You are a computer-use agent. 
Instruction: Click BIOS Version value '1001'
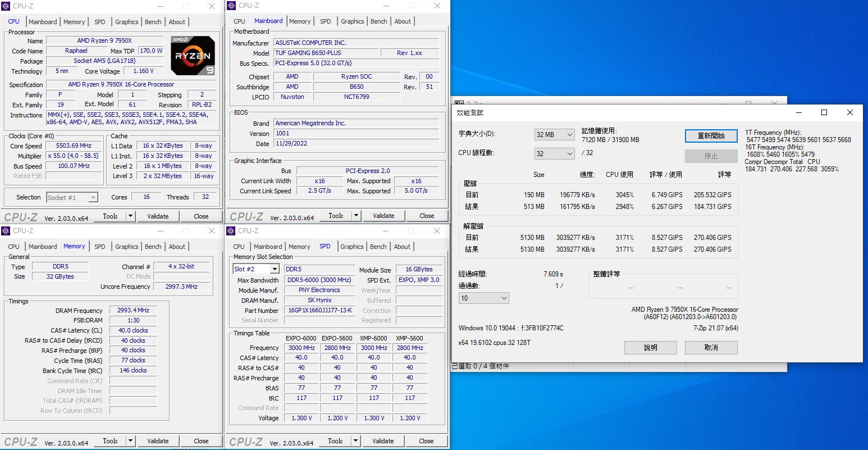click(356, 134)
